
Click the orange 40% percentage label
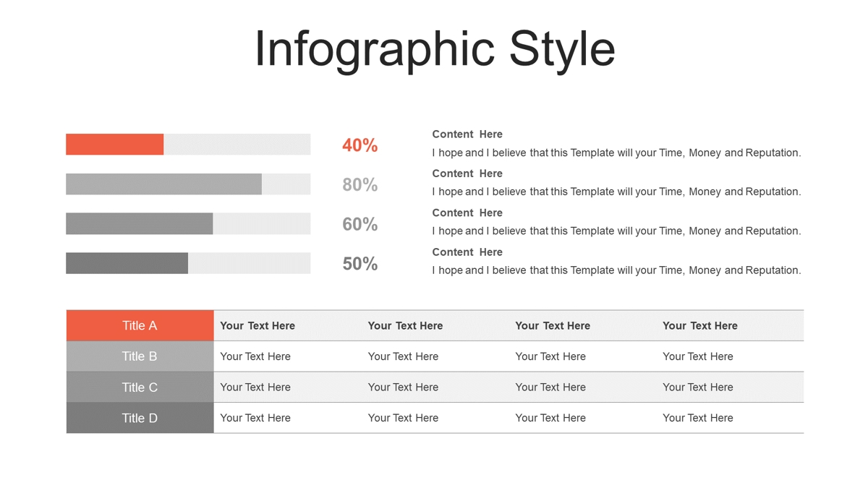[x=360, y=145]
